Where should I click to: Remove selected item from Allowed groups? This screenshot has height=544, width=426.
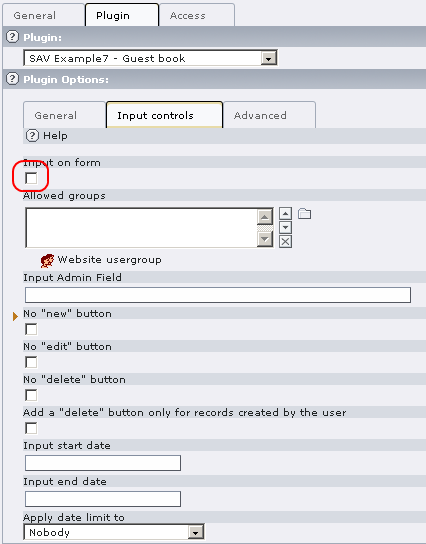tap(285, 242)
